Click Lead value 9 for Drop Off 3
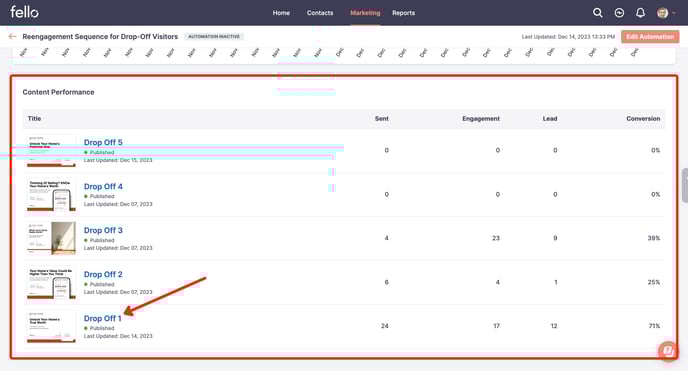 555,238
